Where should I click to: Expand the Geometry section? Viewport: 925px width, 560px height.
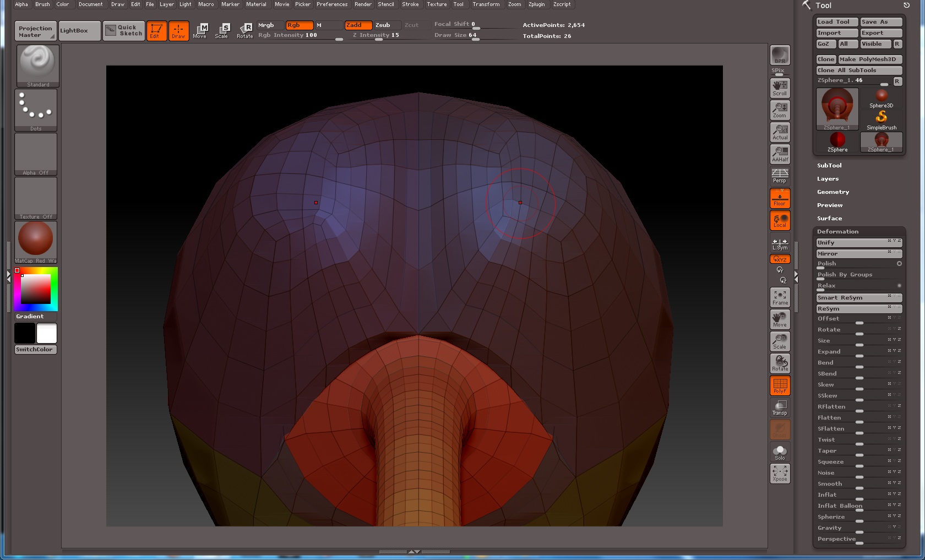pos(833,192)
